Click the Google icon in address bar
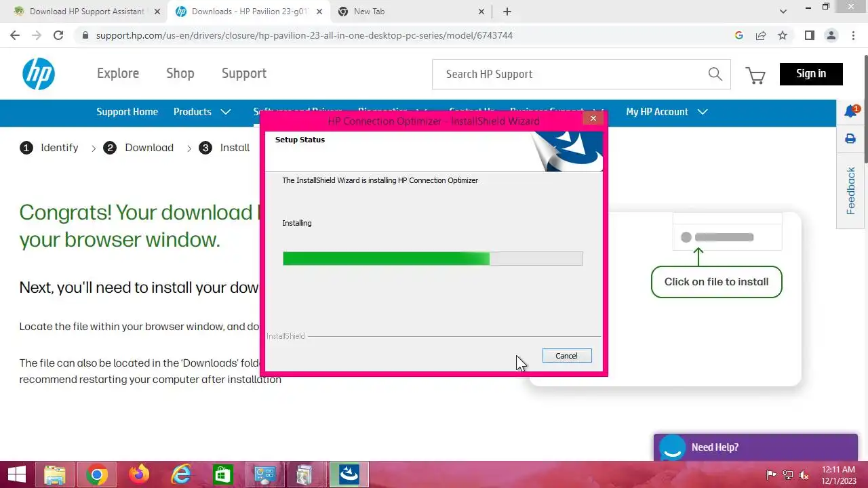The image size is (868, 488). (739, 35)
